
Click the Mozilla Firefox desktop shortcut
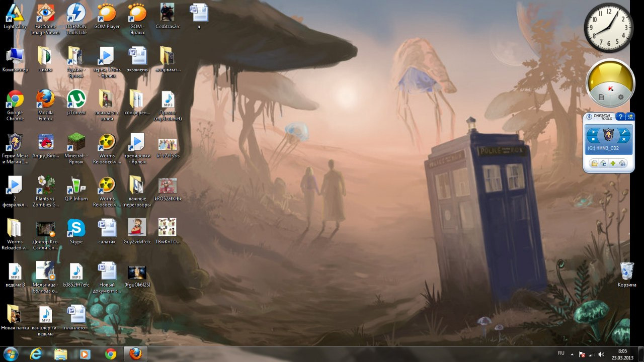pyautogui.click(x=46, y=106)
